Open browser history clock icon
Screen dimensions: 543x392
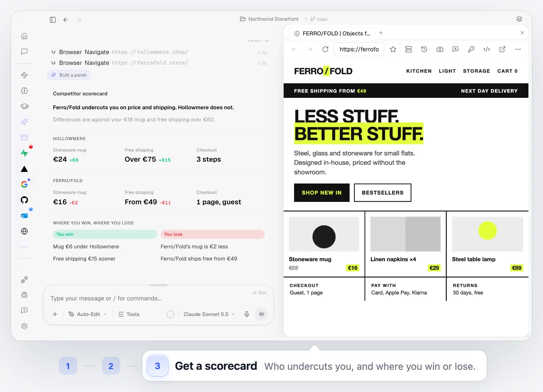tap(424, 49)
